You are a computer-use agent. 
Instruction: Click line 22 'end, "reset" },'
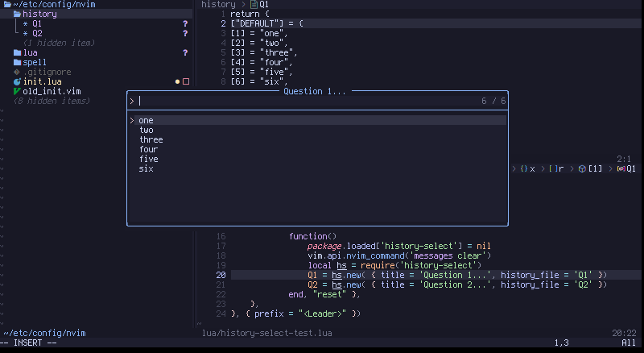tap(324, 295)
